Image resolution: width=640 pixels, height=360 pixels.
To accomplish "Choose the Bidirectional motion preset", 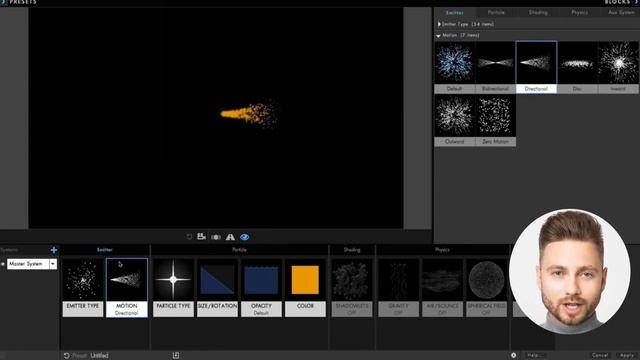I will (x=495, y=67).
